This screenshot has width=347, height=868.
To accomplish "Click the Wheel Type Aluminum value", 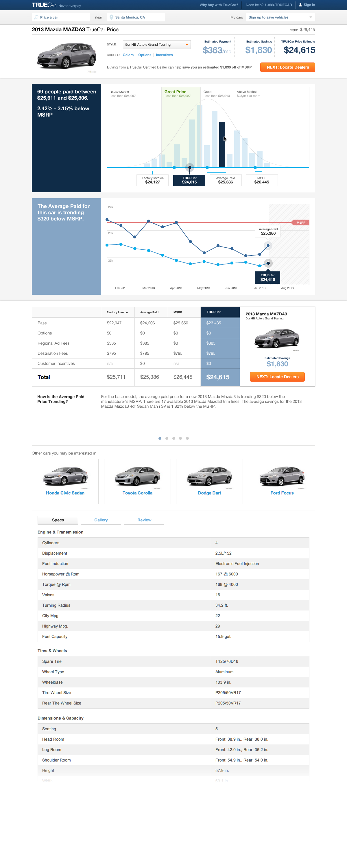I will [224, 672].
